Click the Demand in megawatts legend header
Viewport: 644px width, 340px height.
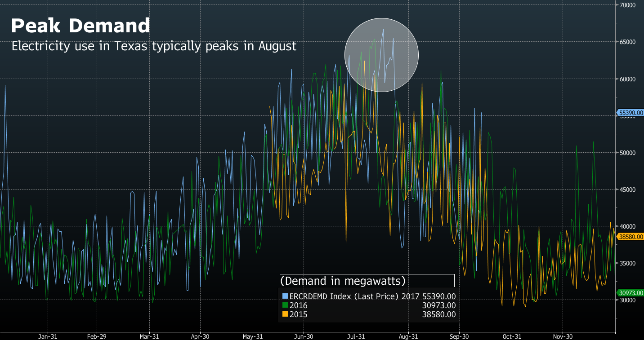(343, 281)
